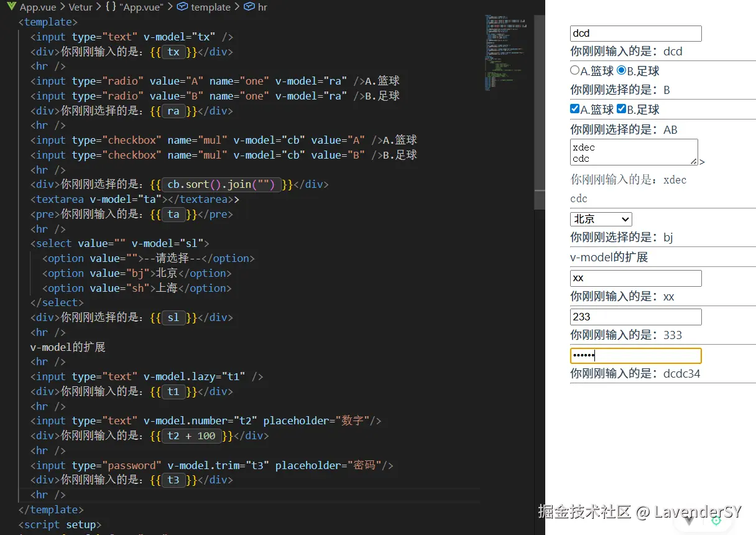Open the Vue DevTools logo button

[x=689, y=521]
